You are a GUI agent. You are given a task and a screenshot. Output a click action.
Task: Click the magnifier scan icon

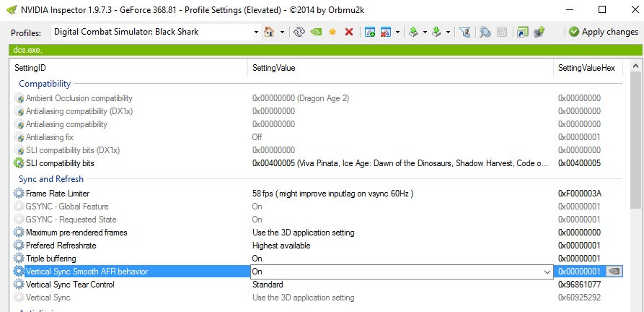point(485,32)
